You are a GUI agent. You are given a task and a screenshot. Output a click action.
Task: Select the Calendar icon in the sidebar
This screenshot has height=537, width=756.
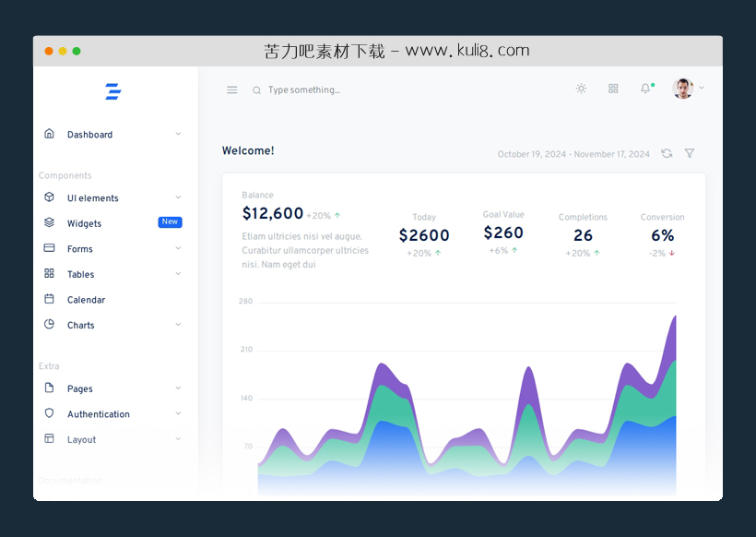coord(49,299)
